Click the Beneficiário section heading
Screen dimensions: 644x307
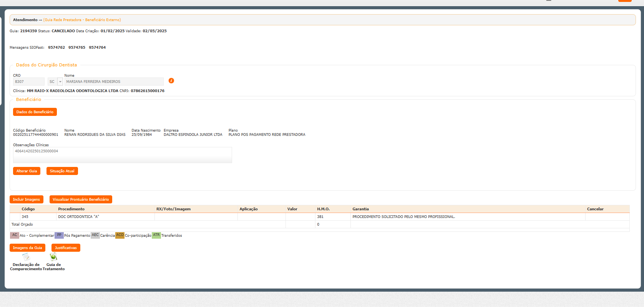click(28, 100)
